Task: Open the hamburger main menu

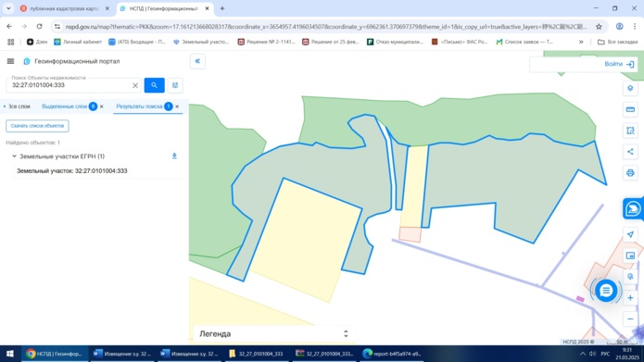Action: [x=11, y=61]
